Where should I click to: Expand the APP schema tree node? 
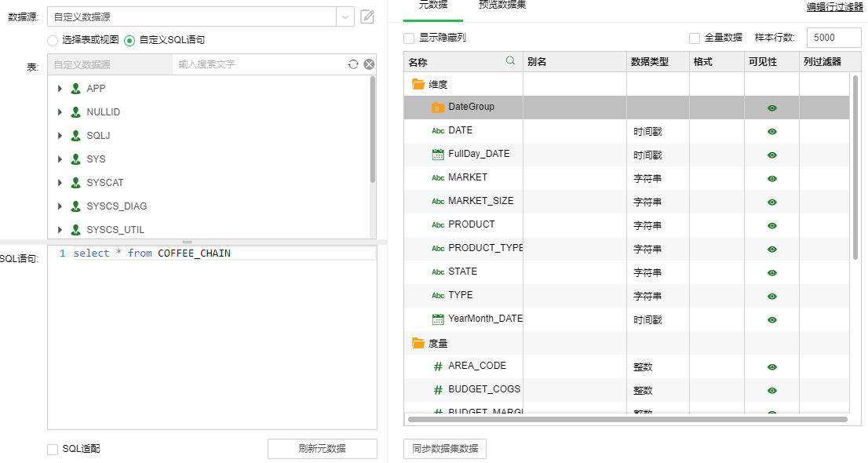point(60,89)
